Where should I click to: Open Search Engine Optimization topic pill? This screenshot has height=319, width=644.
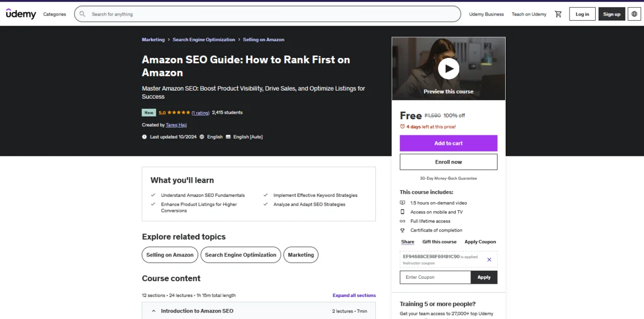tap(240, 255)
